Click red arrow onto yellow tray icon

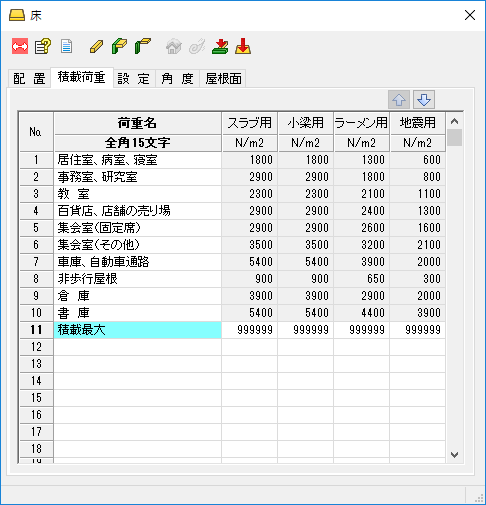243,46
